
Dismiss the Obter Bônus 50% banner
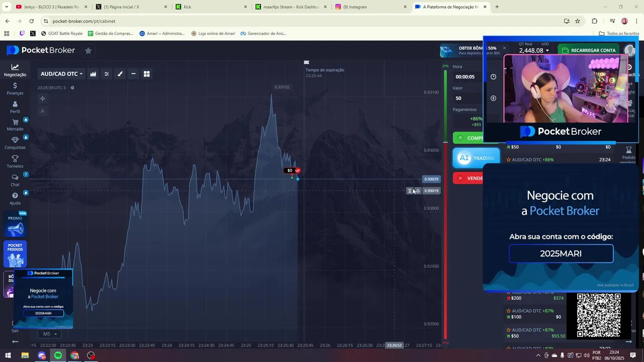(x=504, y=48)
